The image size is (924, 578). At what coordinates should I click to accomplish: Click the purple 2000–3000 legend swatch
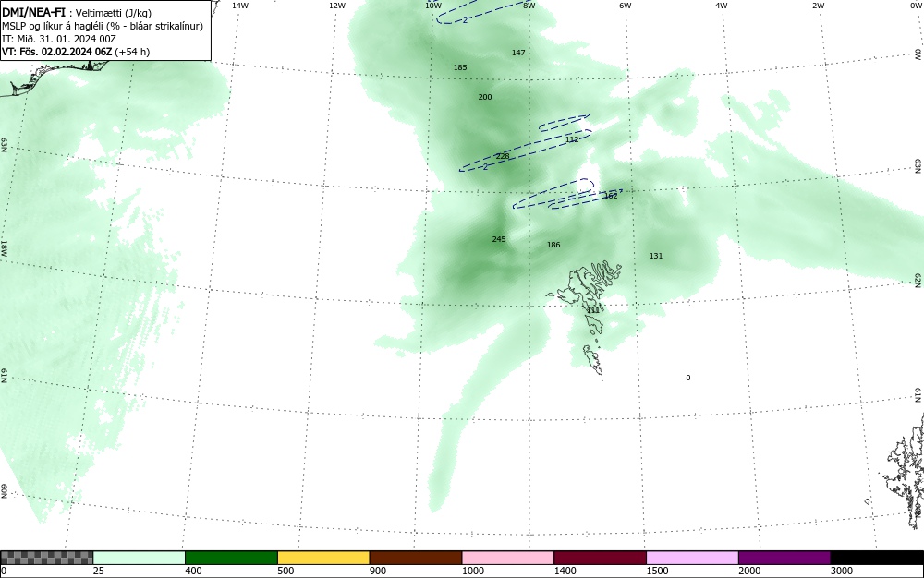[x=784, y=558]
